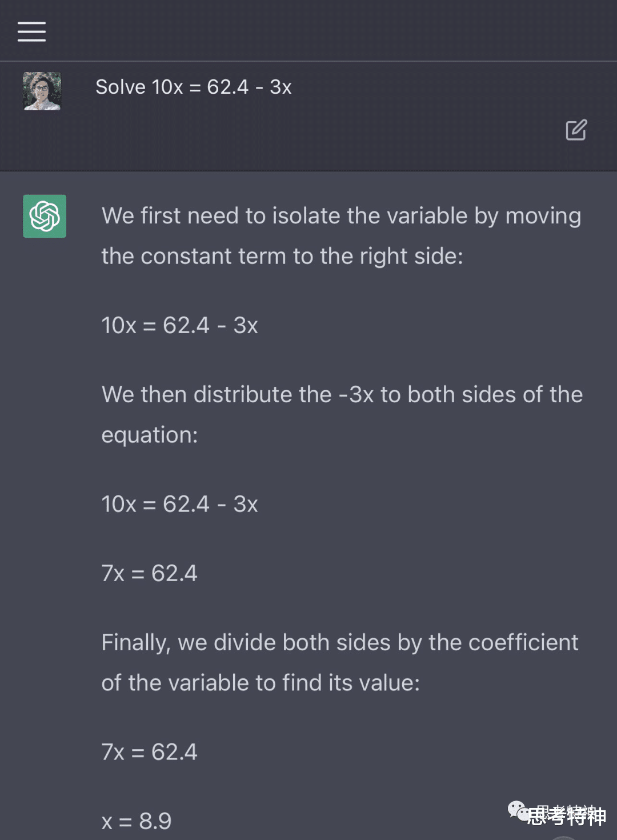Click '7x = 62.4' above the 'Finally' paragraph
The width and height of the screenshot is (617, 840).
149,573
